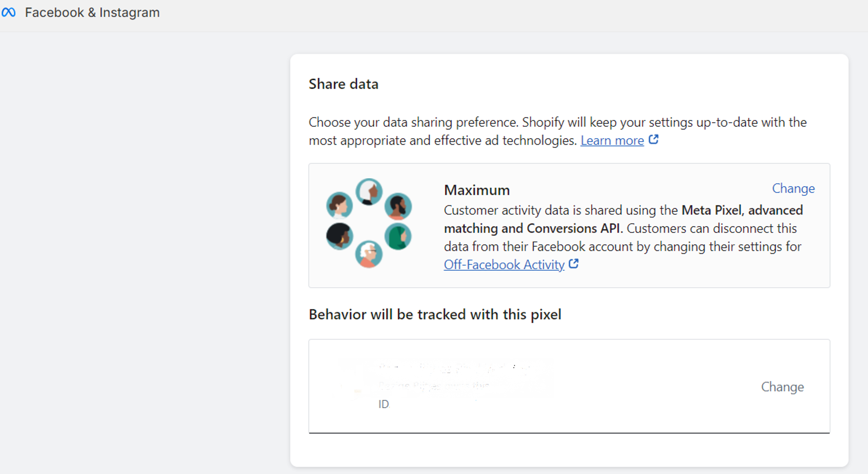Click the Maximum preference title
This screenshot has height=474, width=868.
(477, 190)
